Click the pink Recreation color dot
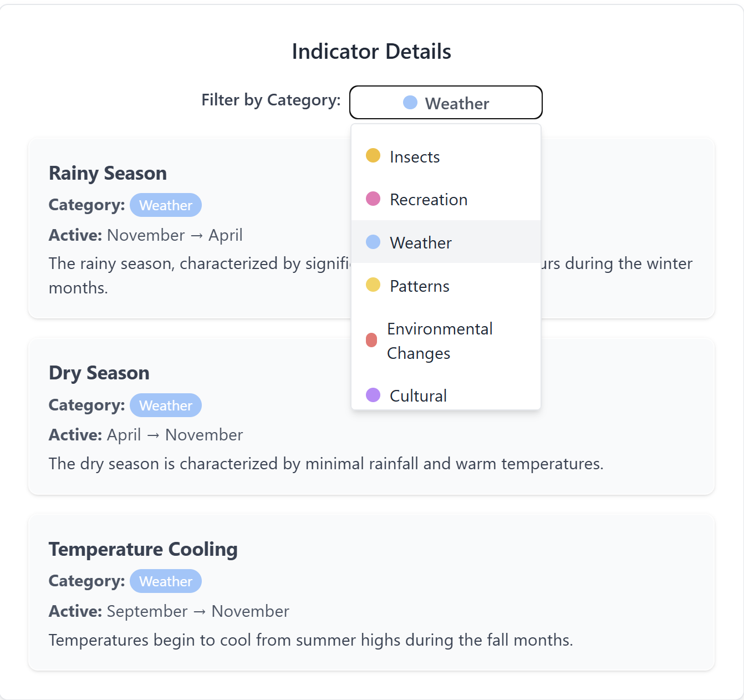The width and height of the screenshot is (744, 700). click(373, 199)
